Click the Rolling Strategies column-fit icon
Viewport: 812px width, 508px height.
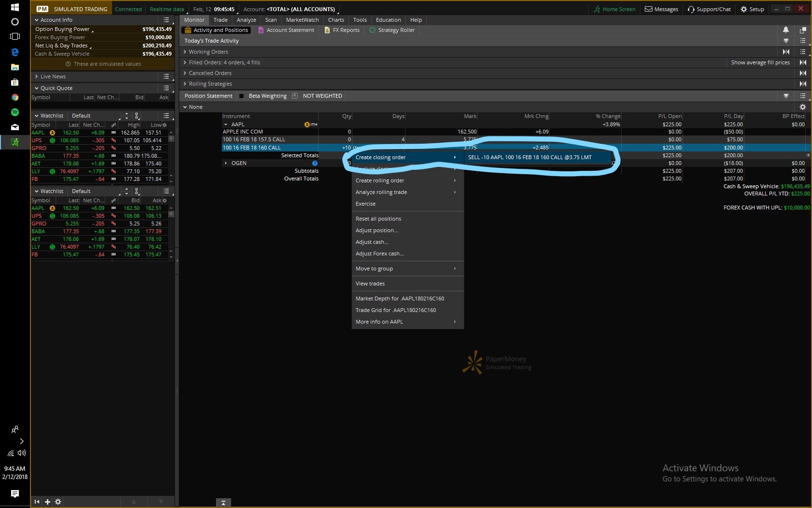(x=803, y=84)
